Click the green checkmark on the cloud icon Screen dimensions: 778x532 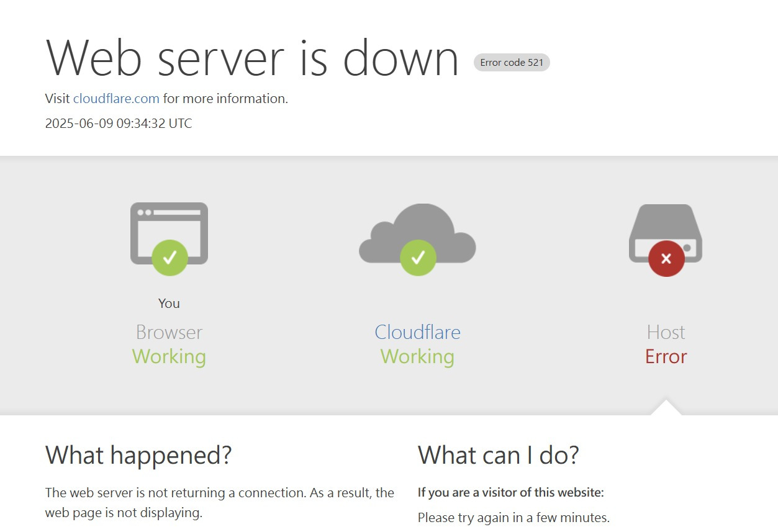point(417,257)
